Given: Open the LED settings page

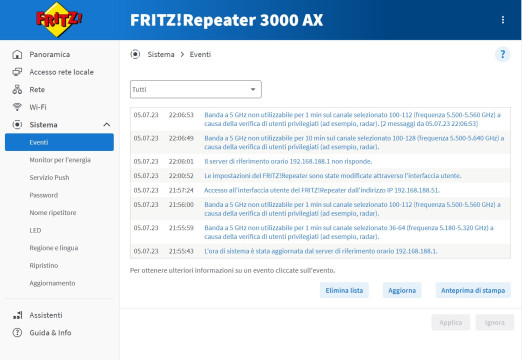Looking at the screenshot, I should pyautogui.click(x=35, y=230).
